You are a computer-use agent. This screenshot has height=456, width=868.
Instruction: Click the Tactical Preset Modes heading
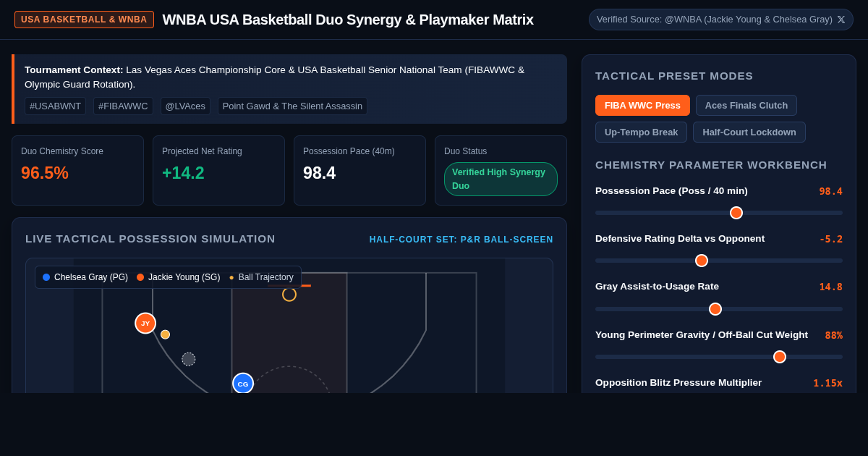674,75
